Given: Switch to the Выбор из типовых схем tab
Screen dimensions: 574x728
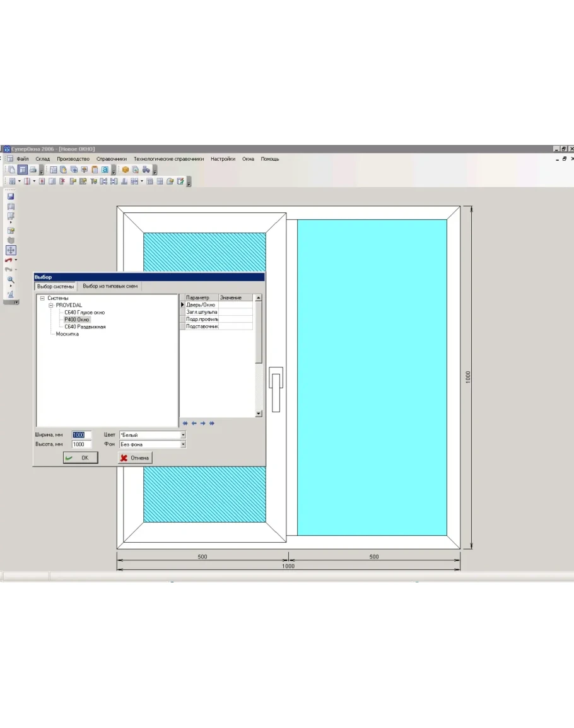Looking at the screenshot, I should 110,286.
